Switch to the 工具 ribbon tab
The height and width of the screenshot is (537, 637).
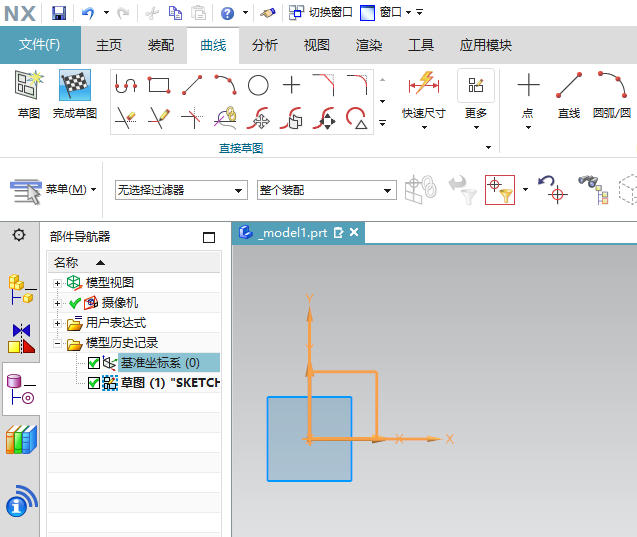[x=421, y=45]
